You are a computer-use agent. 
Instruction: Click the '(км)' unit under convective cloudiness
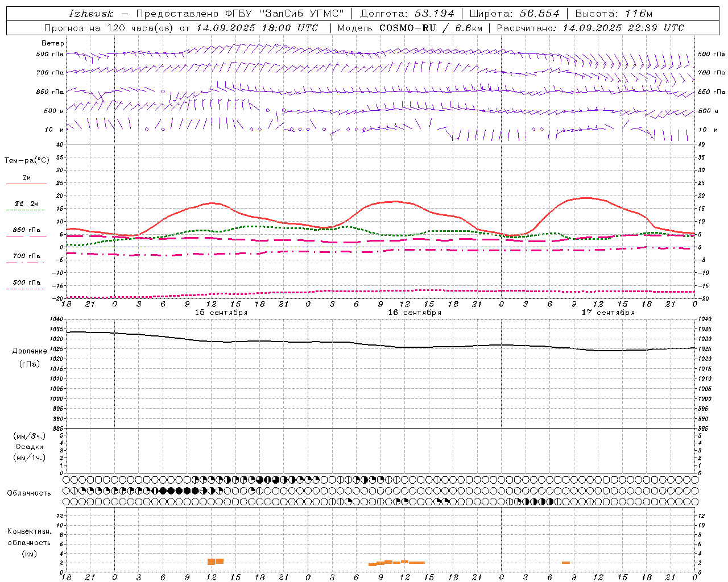pos(29,554)
